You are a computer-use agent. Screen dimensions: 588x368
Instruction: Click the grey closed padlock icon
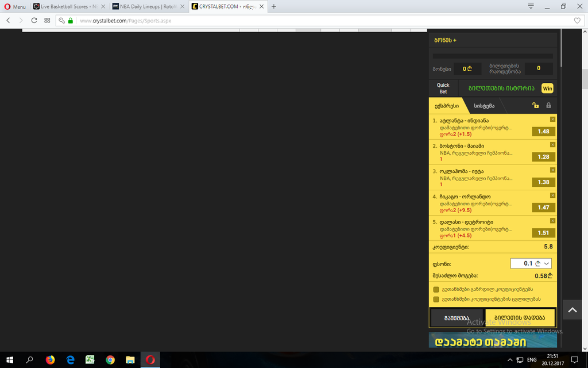[x=548, y=106]
